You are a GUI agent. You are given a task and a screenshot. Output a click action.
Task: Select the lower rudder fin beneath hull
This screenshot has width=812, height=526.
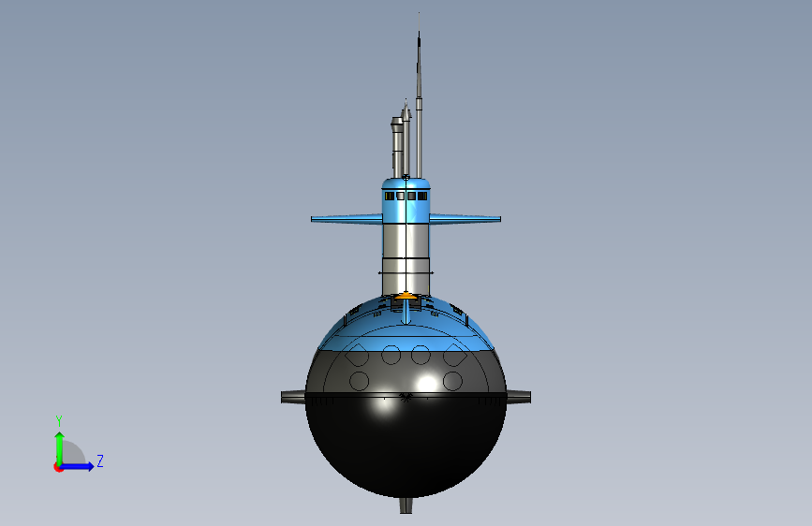(x=406, y=505)
